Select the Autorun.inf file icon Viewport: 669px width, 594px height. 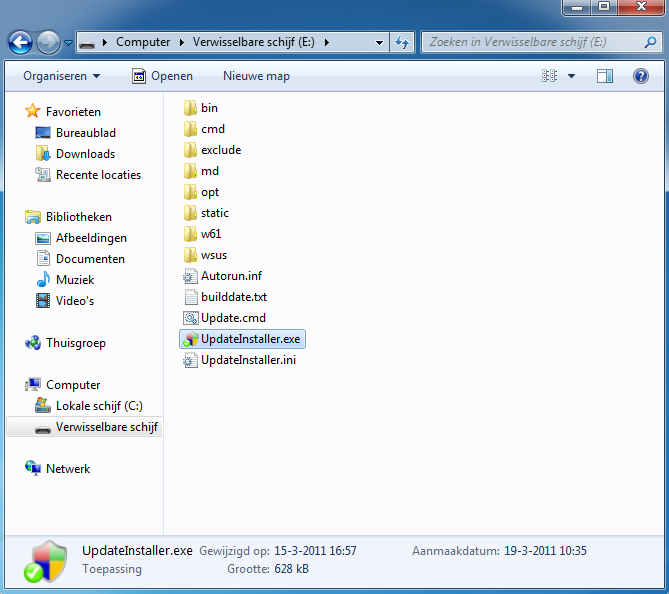190,276
